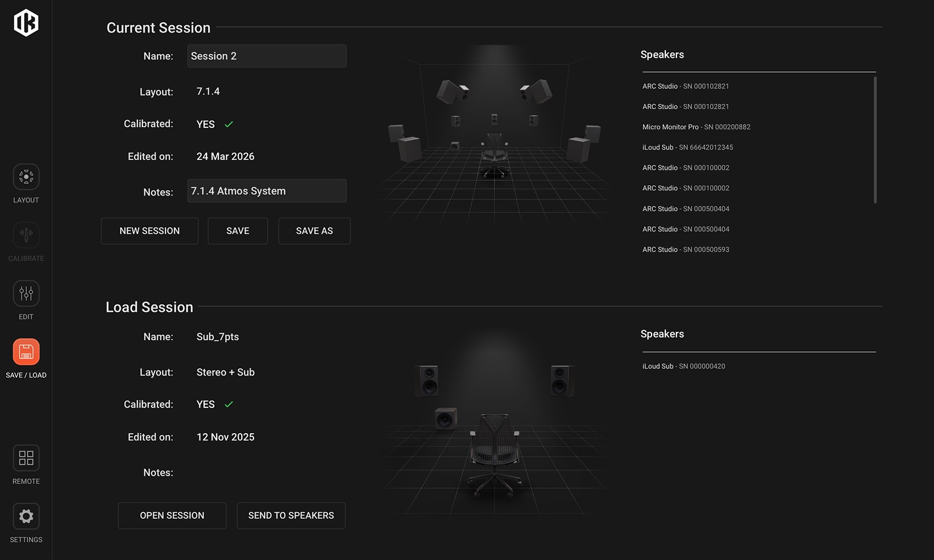Open the Settings gear icon
The width and height of the screenshot is (934, 560).
[26, 517]
